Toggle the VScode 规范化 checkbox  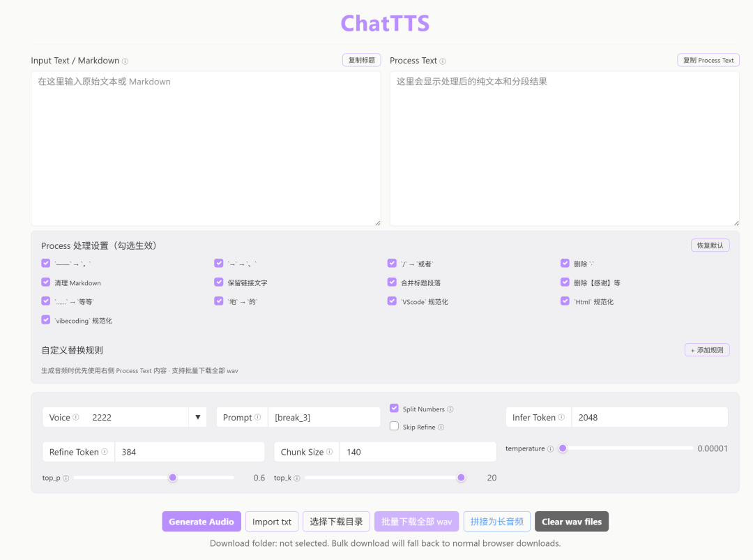pyautogui.click(x=392, y=301)
